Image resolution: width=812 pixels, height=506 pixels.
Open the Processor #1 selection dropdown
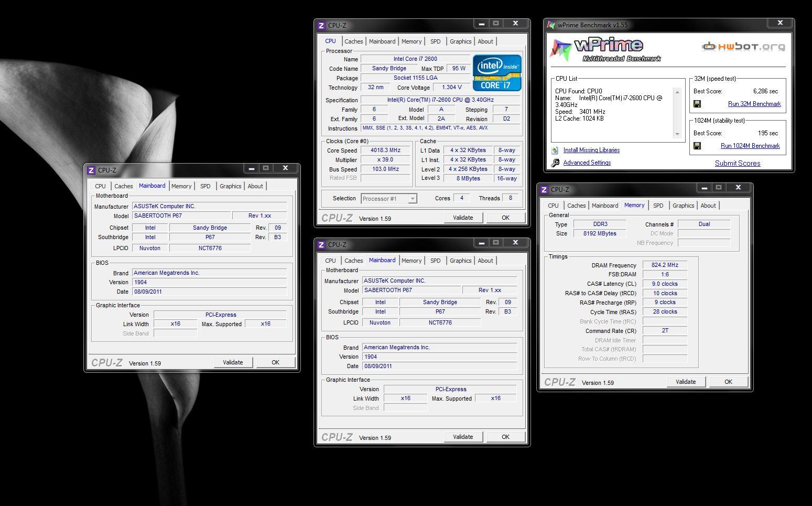(x=389, y=198)
